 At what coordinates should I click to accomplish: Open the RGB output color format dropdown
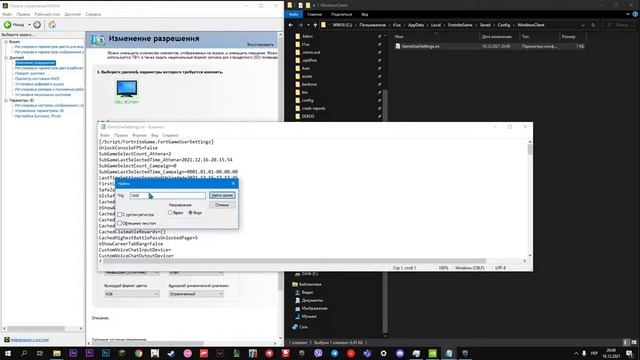coord(131,294)
